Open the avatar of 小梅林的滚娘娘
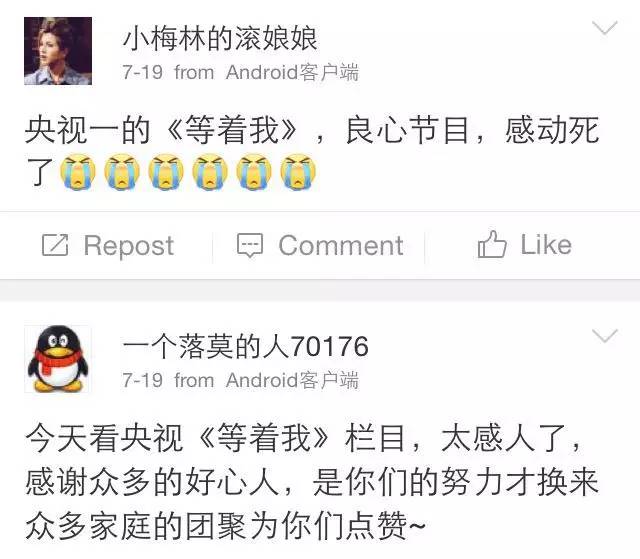Image resolution: width=640 pixels, height=559 pixels. point(58,51)
